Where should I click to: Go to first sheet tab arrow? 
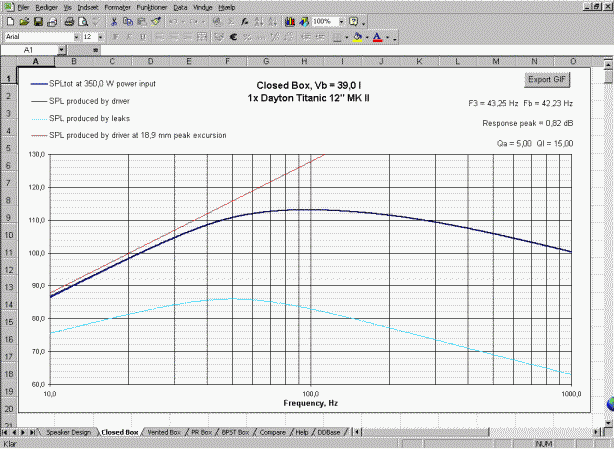(x=5, y=432)
